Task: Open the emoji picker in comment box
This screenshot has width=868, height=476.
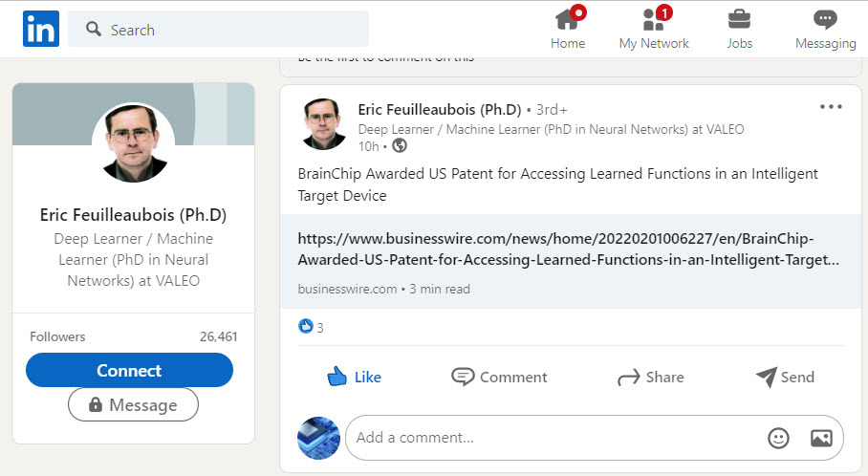Action: click(x=779, y=438)
